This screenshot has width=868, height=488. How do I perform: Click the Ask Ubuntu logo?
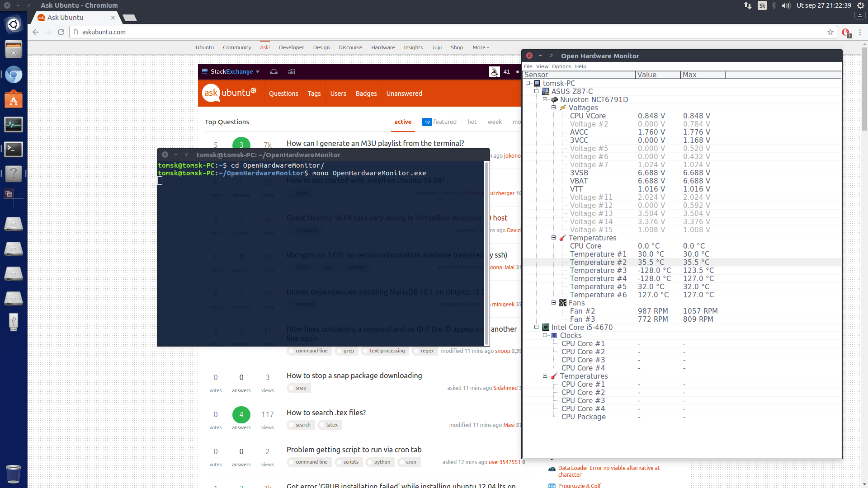[229, 93]
